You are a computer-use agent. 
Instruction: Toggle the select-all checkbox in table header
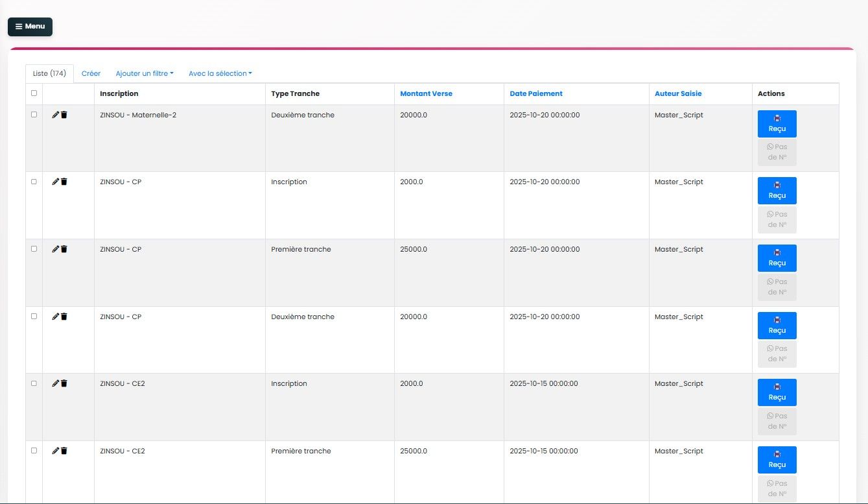34,93
